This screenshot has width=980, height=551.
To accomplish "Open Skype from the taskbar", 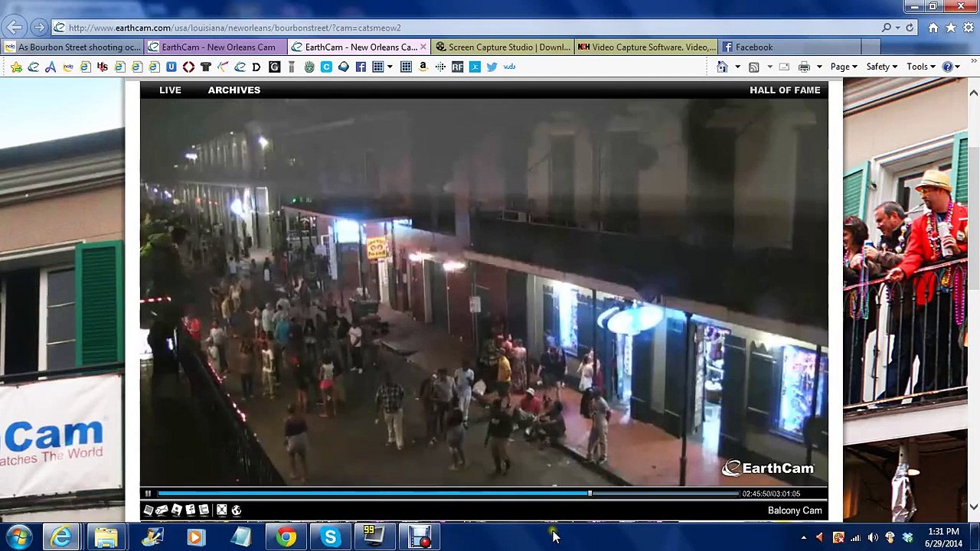I will [331, 537].
